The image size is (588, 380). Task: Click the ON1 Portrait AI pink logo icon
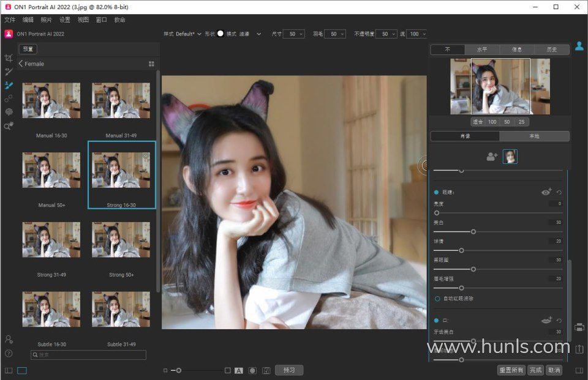tap(9, 34)
